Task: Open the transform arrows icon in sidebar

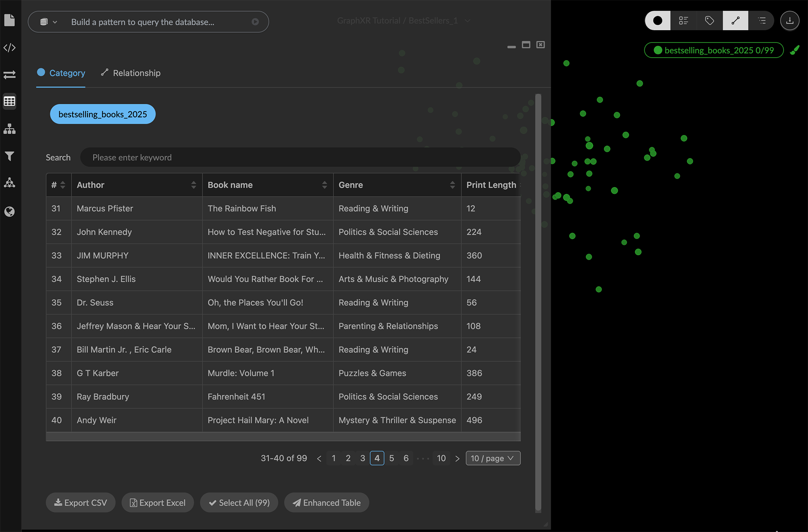Action: coord(9,75)
